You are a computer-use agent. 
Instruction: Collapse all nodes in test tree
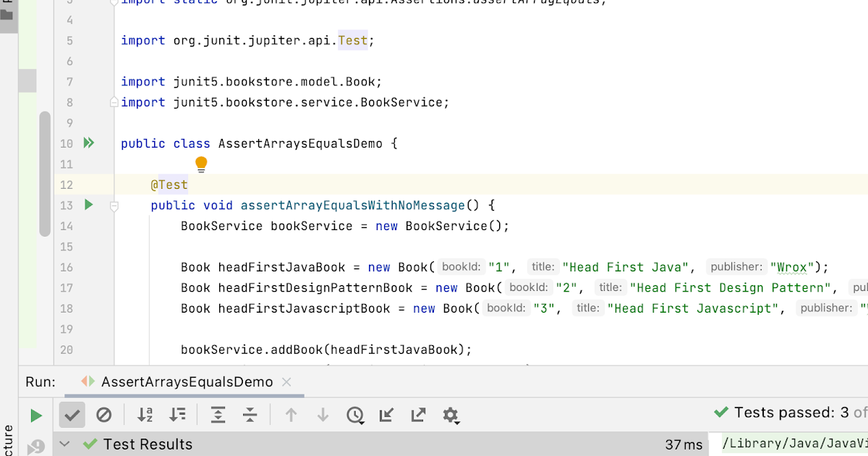click(250, 415)
